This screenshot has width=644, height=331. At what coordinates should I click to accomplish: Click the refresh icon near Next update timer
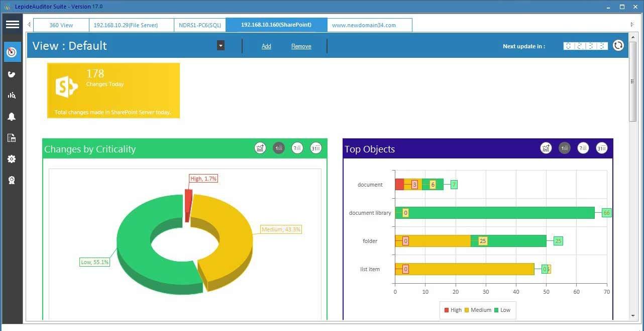pyautogui.click(x=618, y=45)
